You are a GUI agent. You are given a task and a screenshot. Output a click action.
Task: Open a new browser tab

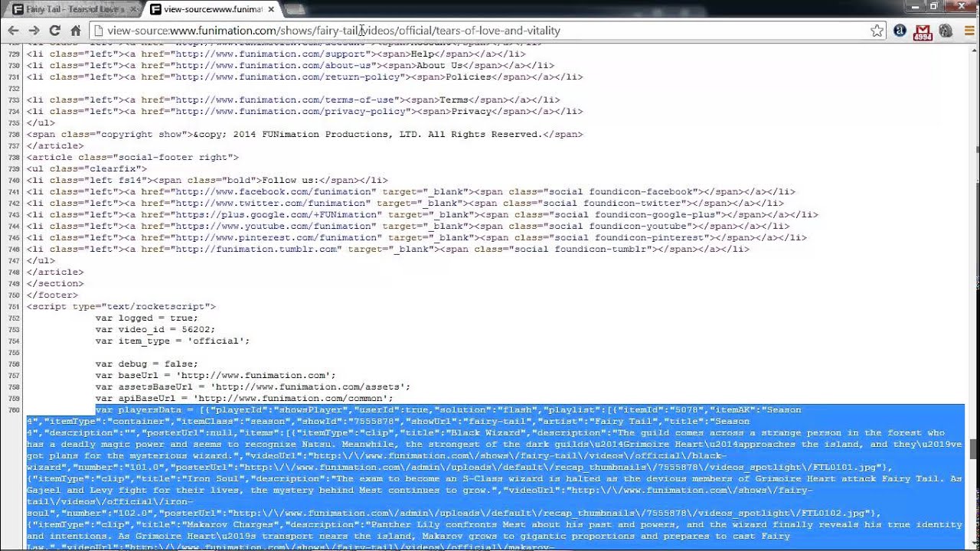click(x=295, y=9)
